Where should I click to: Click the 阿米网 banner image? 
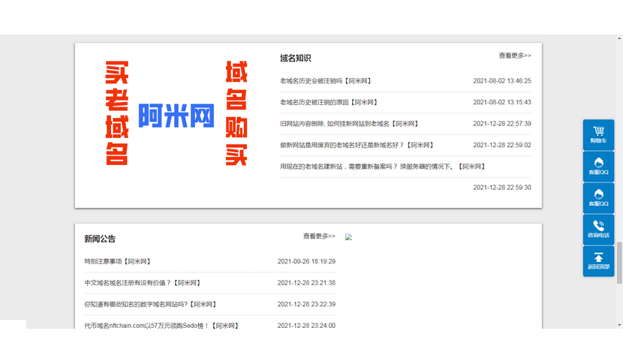pyautogui.click(x=176, y=113)
